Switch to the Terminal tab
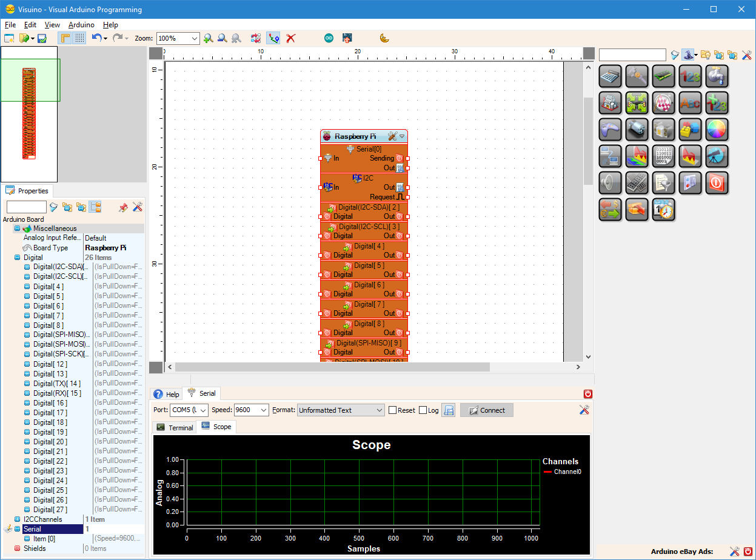The image size is (756, 560). [x=174, y=427]
